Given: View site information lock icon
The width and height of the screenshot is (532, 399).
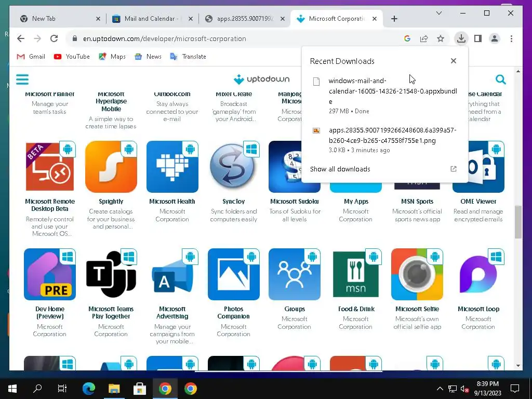Looking at the screenshot, I should (75, 38).
